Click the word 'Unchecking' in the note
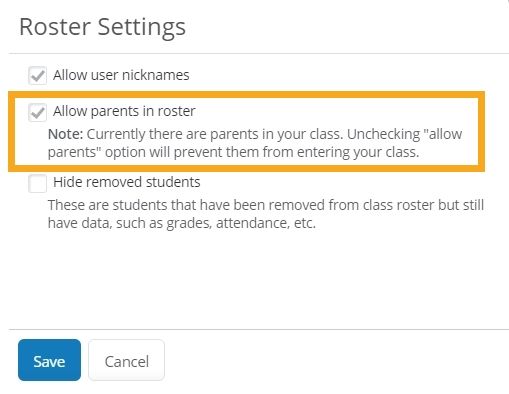The width and height of the screenshot is (509, 394). pos(383,134)
